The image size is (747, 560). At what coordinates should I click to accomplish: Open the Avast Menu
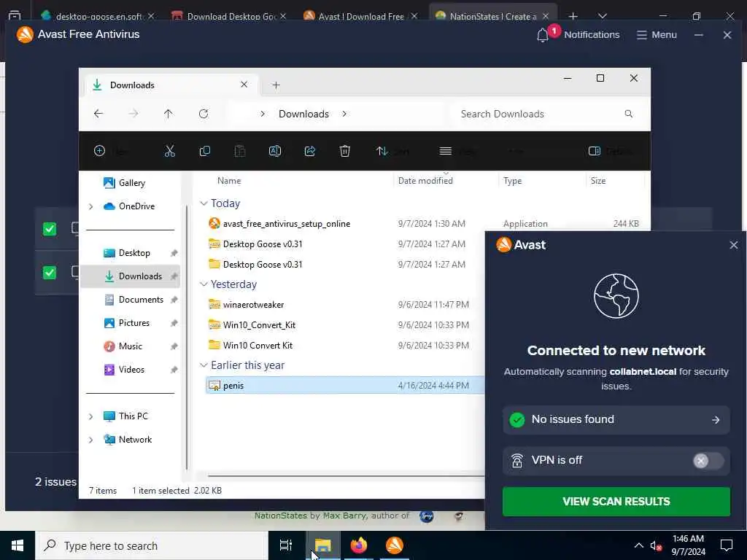click(657, 35)
